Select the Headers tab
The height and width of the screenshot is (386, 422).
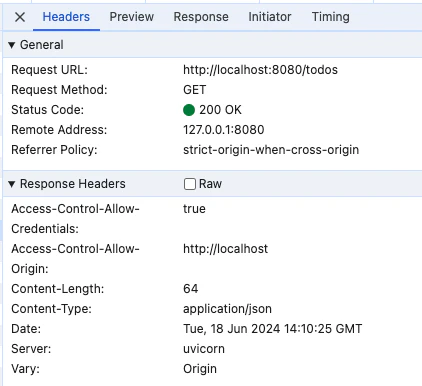coord(66,17)
